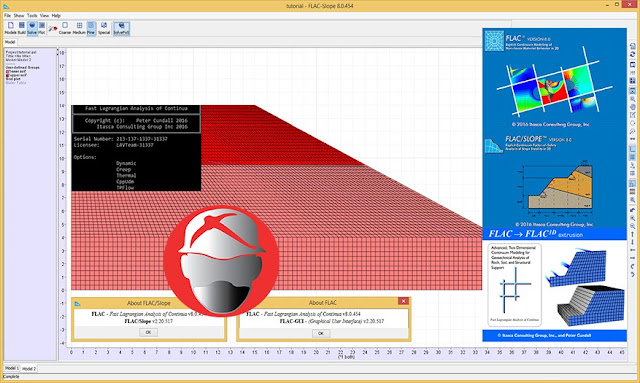This screenshot has height=383, width=640.
Task: Click the down arrow icon in right toolbar
Action: 632,242
